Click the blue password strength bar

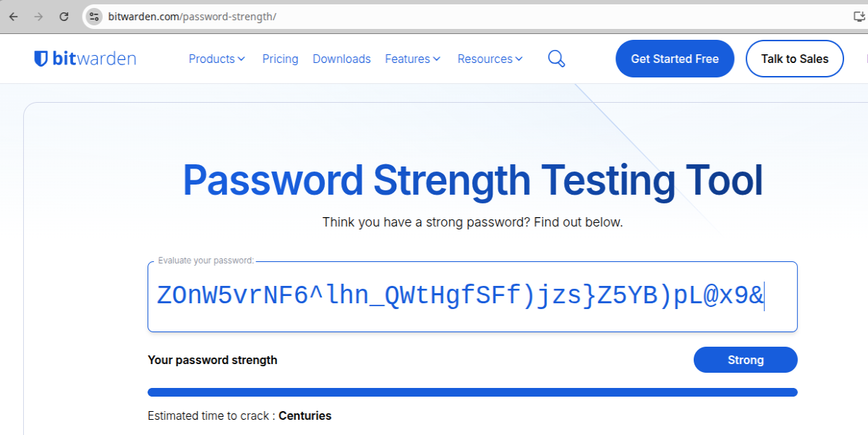(x=472, y=392)
